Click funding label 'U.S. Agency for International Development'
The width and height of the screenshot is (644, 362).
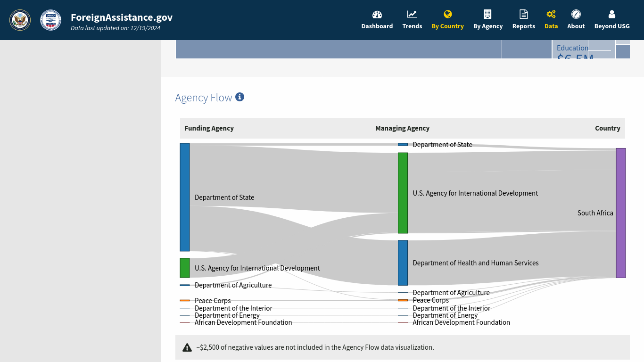(257, 268)
